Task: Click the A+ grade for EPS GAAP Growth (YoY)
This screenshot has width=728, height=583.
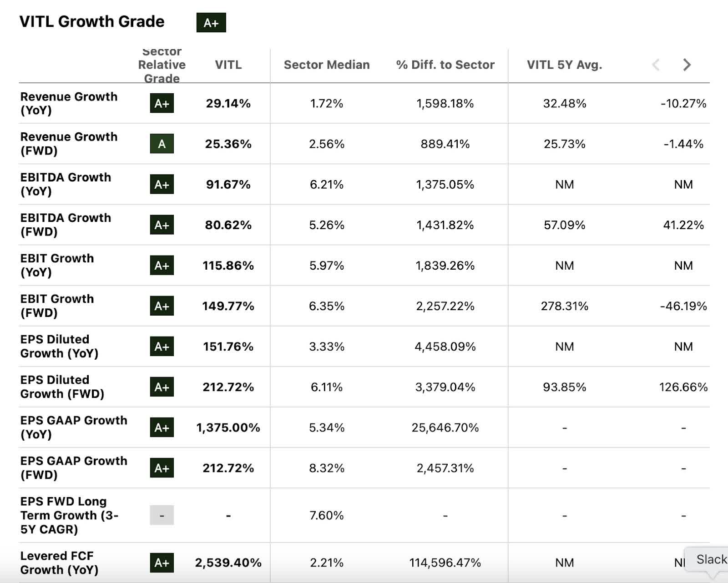Action: [x=162, y=427]
